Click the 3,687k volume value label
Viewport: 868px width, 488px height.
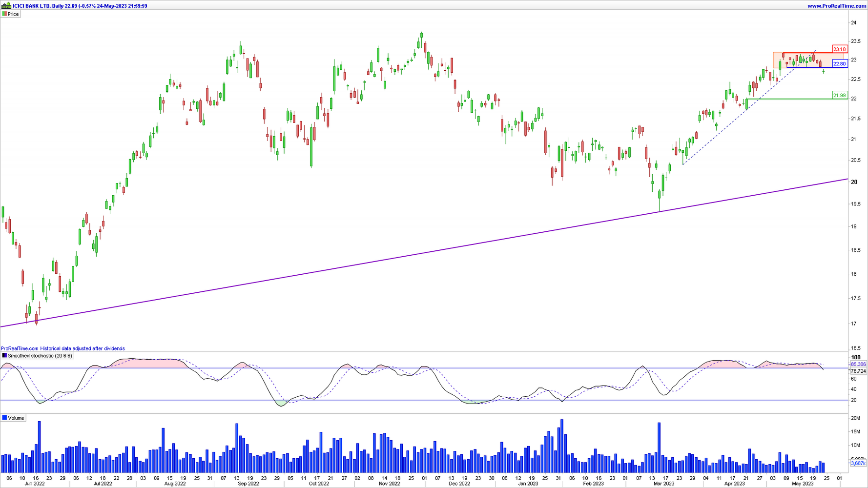pos(858,463)
